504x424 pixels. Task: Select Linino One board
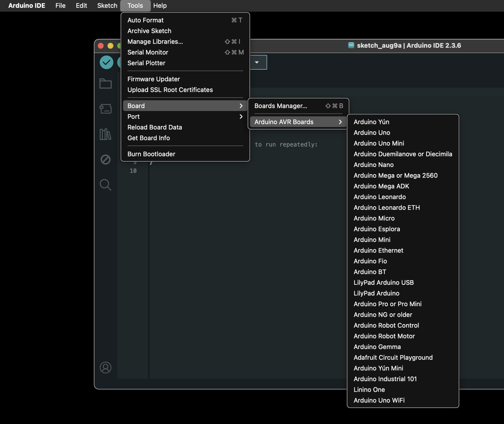(x=403, y=390)
